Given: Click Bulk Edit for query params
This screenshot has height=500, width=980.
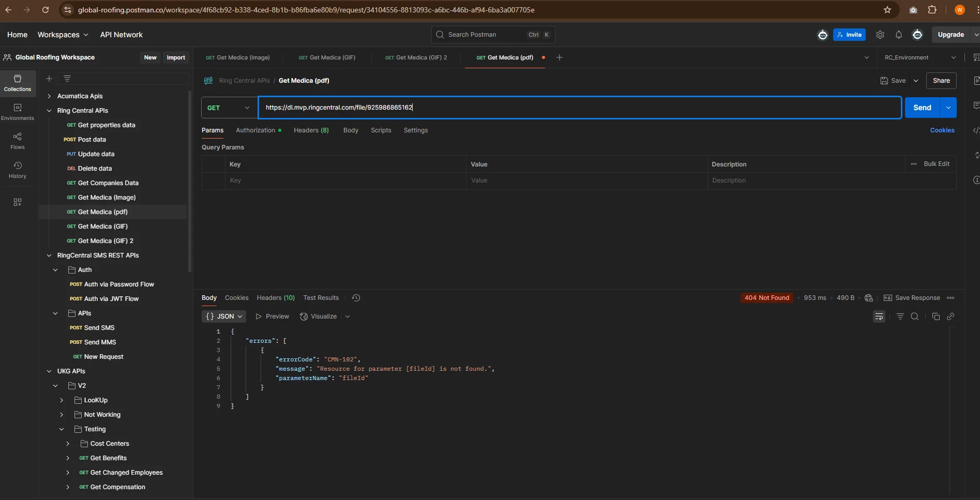Looking at the screenshot, I should pyautogui.click(x=937, y=164).
